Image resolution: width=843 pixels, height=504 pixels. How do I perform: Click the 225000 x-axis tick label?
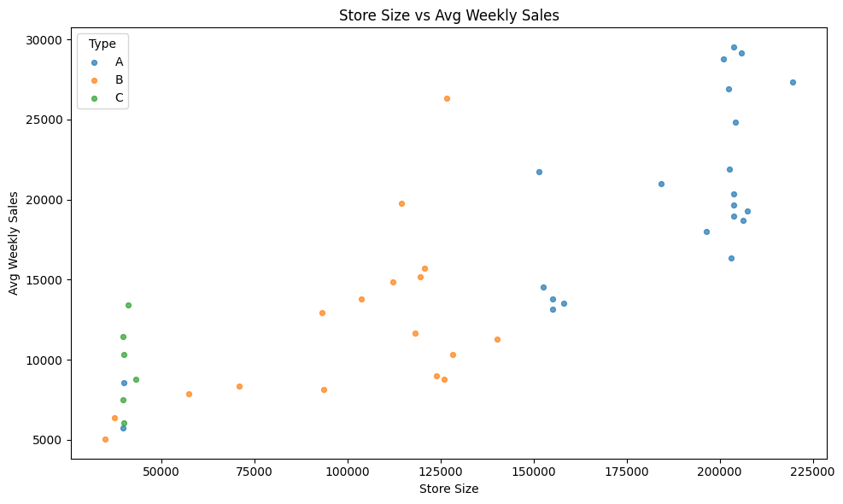[812, 472]
